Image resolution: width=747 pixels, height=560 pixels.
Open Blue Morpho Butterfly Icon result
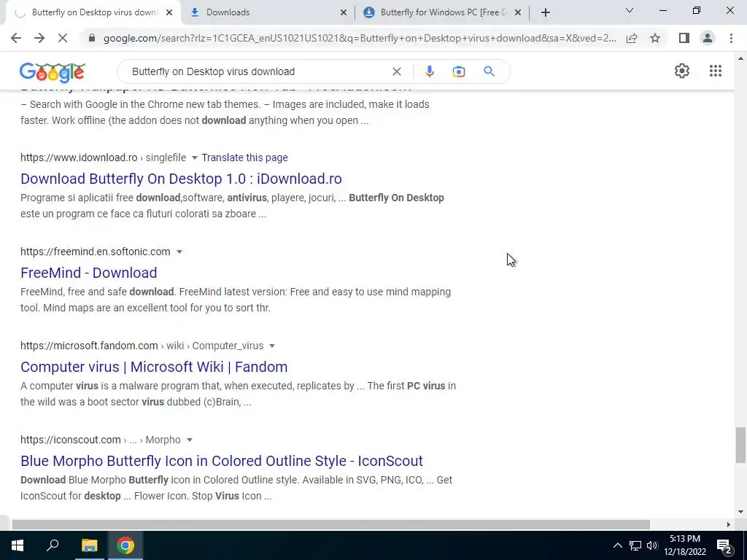(x=222, y=461)
